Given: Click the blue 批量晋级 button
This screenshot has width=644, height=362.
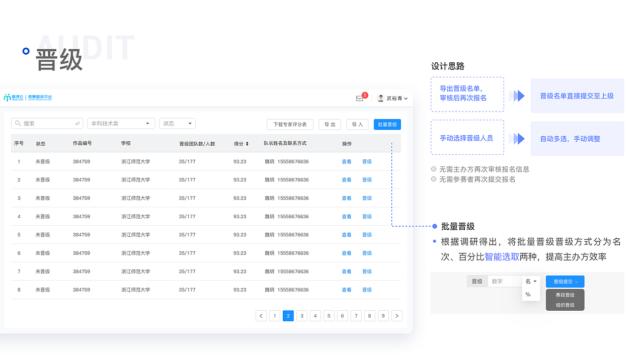Looking at the screenshot, I should pyautogui.click(x=387, y=124).
